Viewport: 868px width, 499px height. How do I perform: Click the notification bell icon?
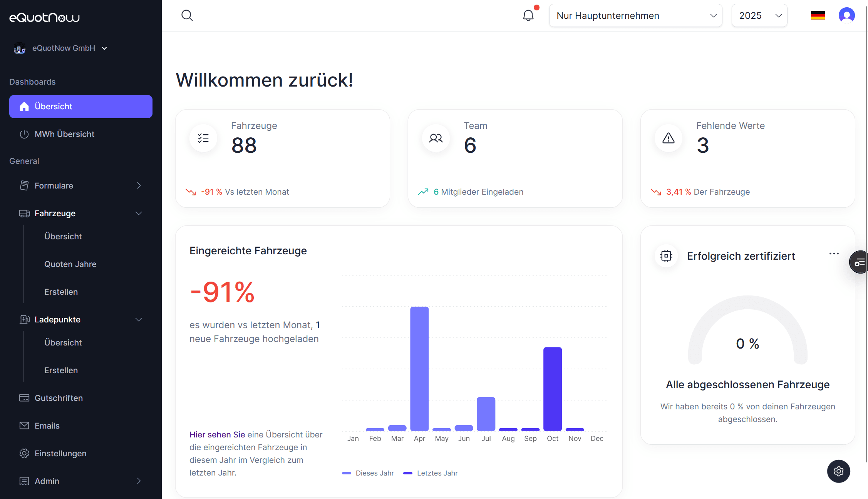(528, 15)
